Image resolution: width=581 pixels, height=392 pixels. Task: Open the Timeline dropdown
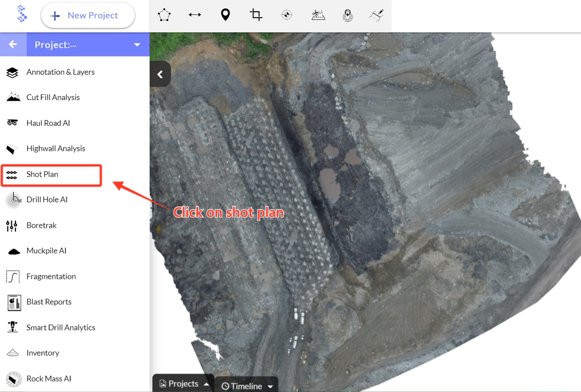pyautogui.click(x=247, y=386)
